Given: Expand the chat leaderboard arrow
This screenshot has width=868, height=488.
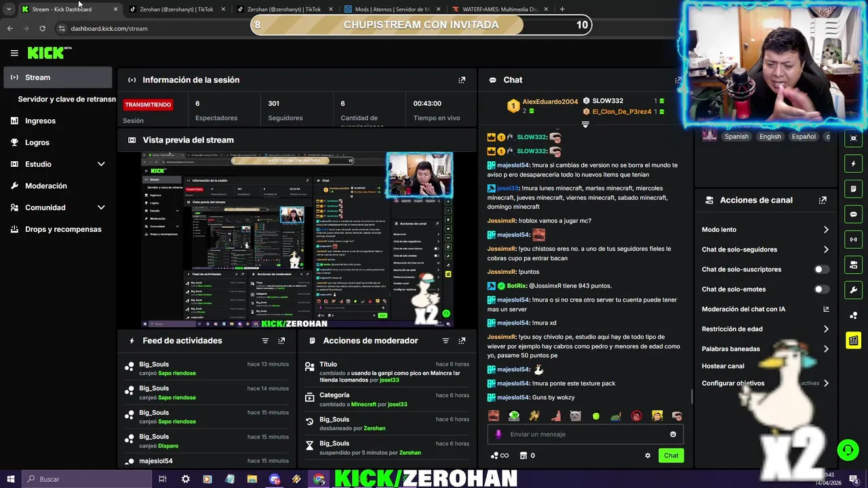Looking at the screenshot, I should 585,125.
